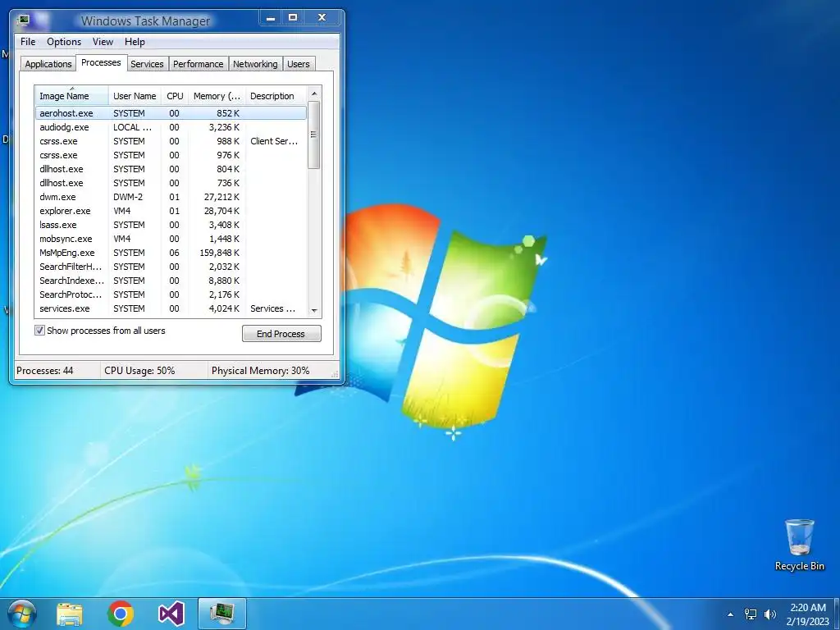Select the explorer.exe process
Viewport: 840px width, 630px height.
point(171,211)
